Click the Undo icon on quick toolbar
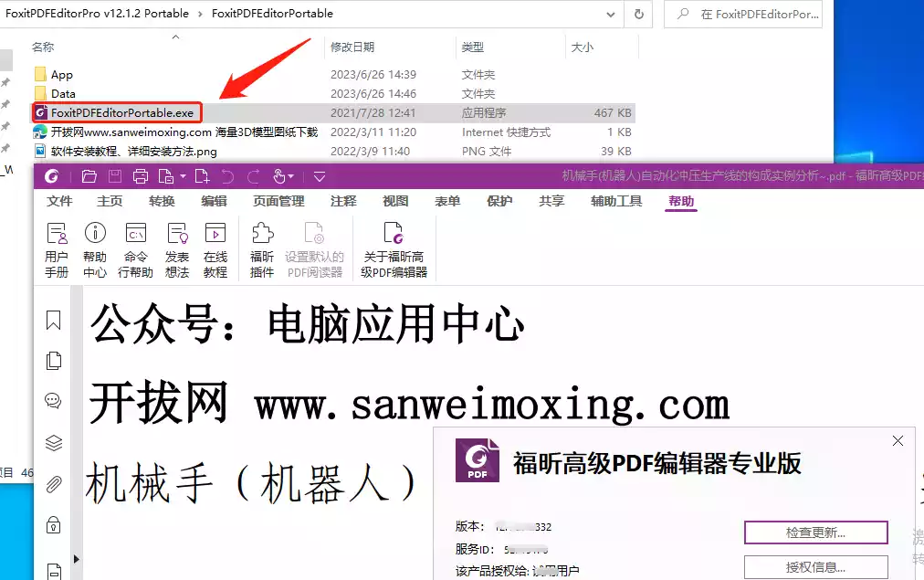The height and width of the screenshot is (580, 924). point(228,176)
